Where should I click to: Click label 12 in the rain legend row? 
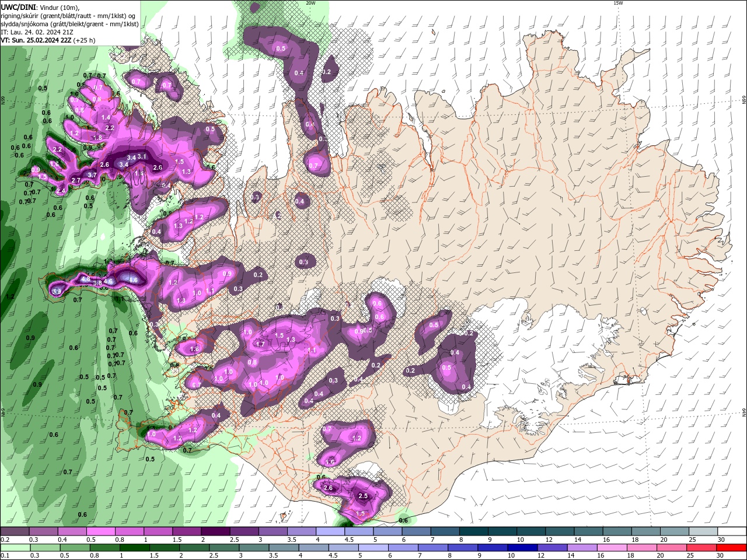tap(540, 556)
